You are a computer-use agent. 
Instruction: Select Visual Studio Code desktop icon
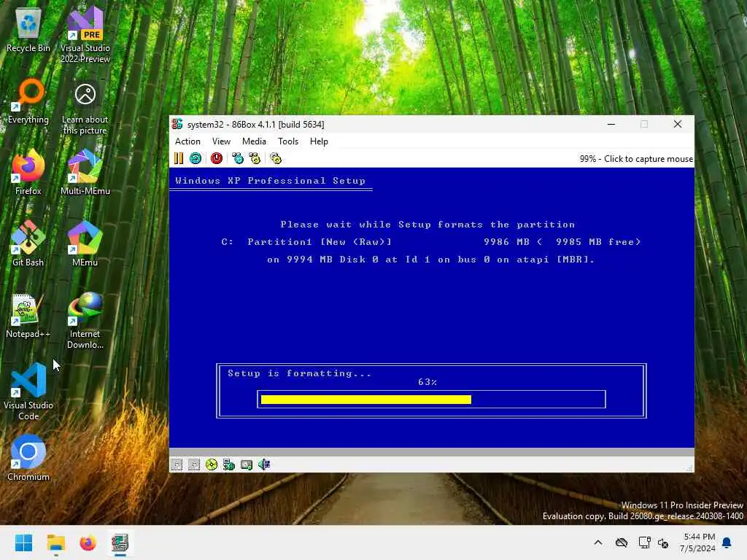point(28,392)
